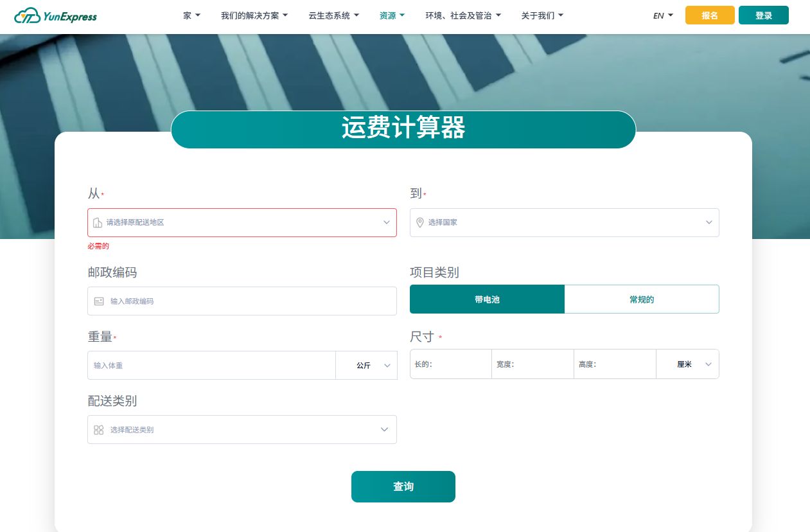The image size is (810, 532).
Task: Open the EN language selector
Action: (x=663, y=15)
